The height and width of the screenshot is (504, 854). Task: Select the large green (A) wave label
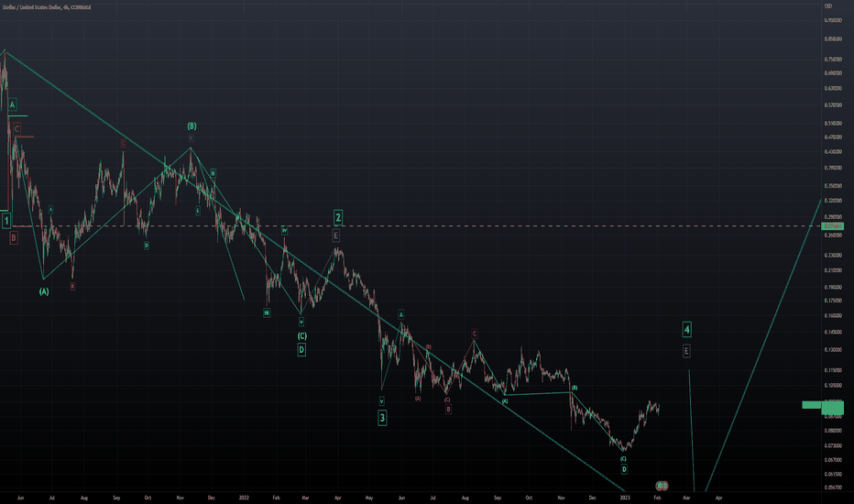[44, 291]
